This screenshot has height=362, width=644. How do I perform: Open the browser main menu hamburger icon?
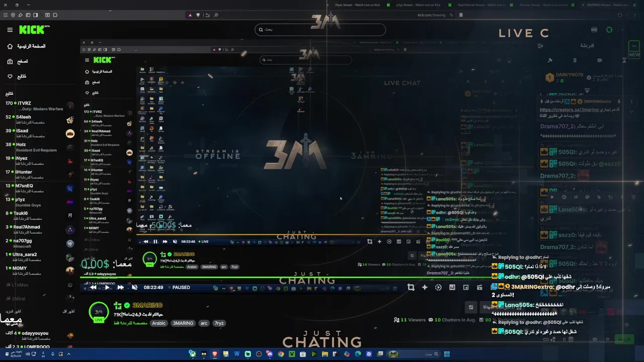[5, 15]
